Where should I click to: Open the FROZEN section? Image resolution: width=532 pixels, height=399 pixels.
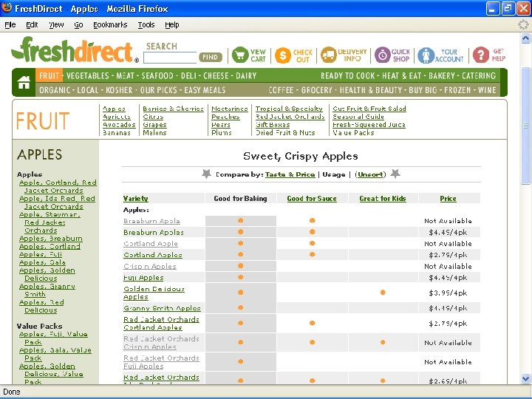click(457, 90)
